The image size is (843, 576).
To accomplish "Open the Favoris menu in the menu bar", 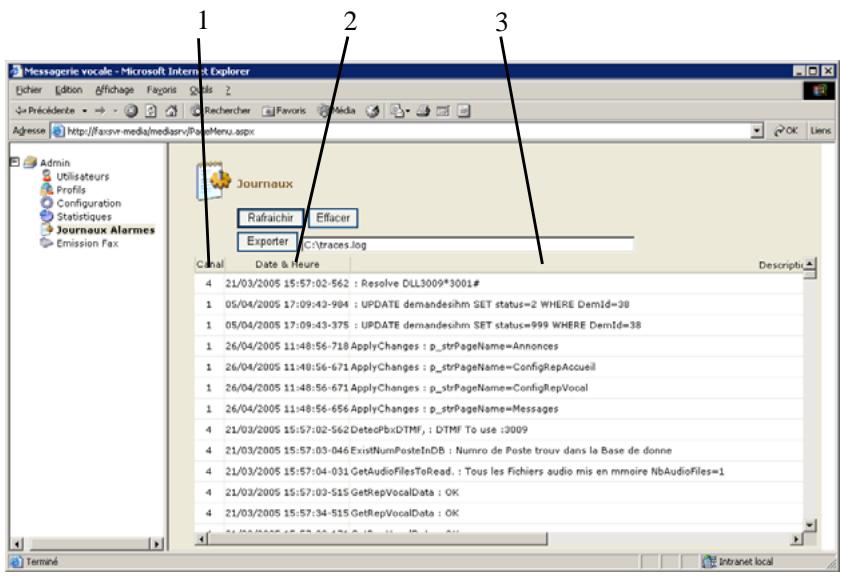I will click(161, 90).
